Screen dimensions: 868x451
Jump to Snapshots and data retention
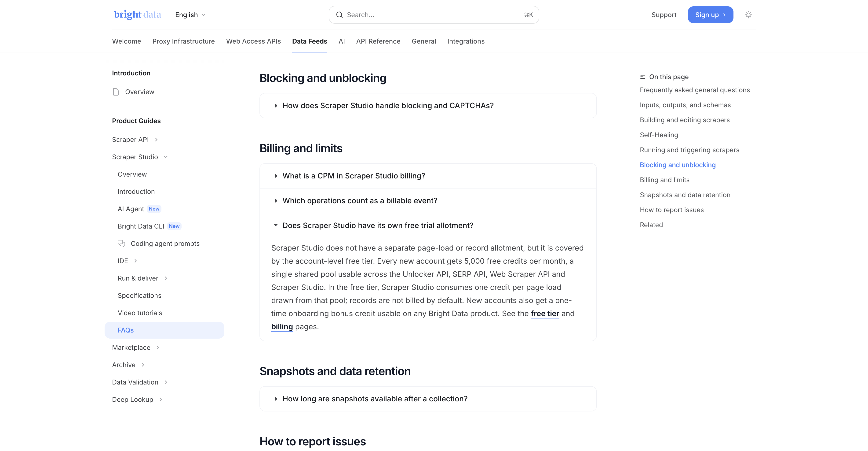685,195
